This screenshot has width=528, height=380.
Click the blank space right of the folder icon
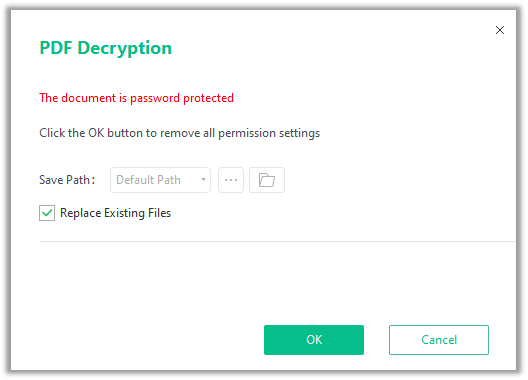397,180
